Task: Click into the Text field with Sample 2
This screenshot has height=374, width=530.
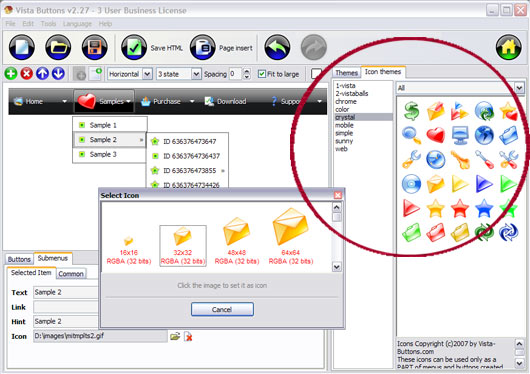Action: click(x=66, y=292)
